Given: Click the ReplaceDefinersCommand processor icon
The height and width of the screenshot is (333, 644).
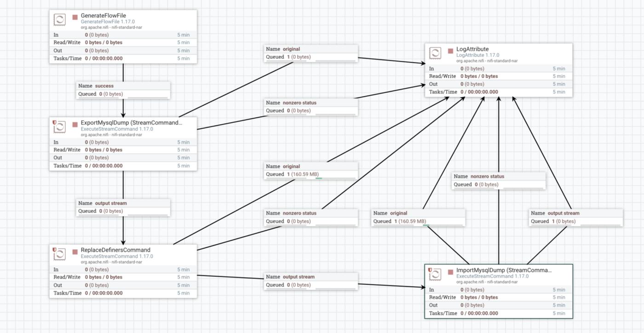Looking at the screenshot, I should pos(60,254).
